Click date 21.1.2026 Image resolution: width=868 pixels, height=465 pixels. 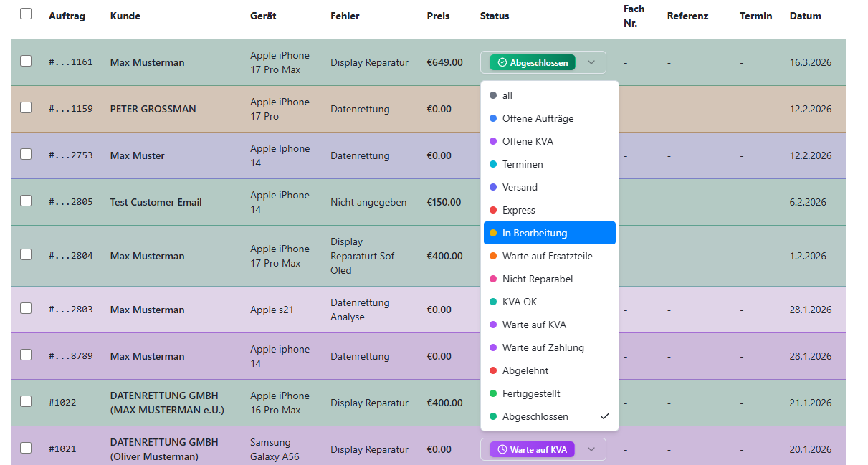[811, 403]
